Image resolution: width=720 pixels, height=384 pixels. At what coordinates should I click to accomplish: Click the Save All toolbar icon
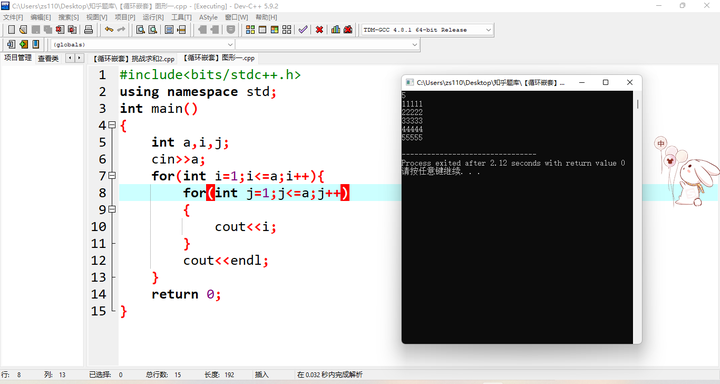point(48,29)
